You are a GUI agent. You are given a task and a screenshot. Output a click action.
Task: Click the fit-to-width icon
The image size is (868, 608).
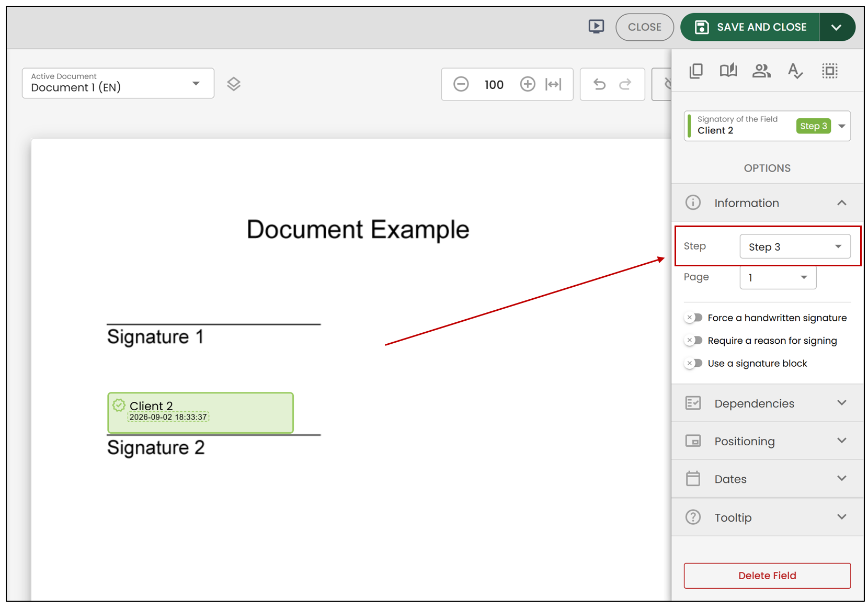tap(553, 84)
